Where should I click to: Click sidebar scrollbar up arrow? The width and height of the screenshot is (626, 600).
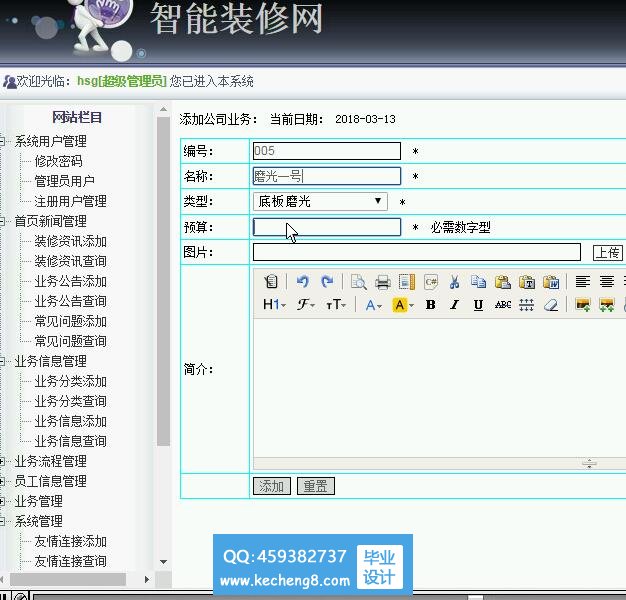163,109
